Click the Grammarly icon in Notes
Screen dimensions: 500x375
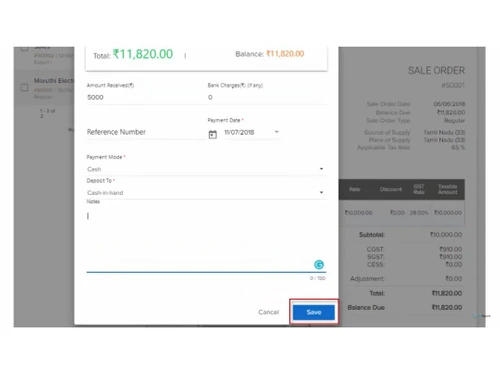pos(319,265)
